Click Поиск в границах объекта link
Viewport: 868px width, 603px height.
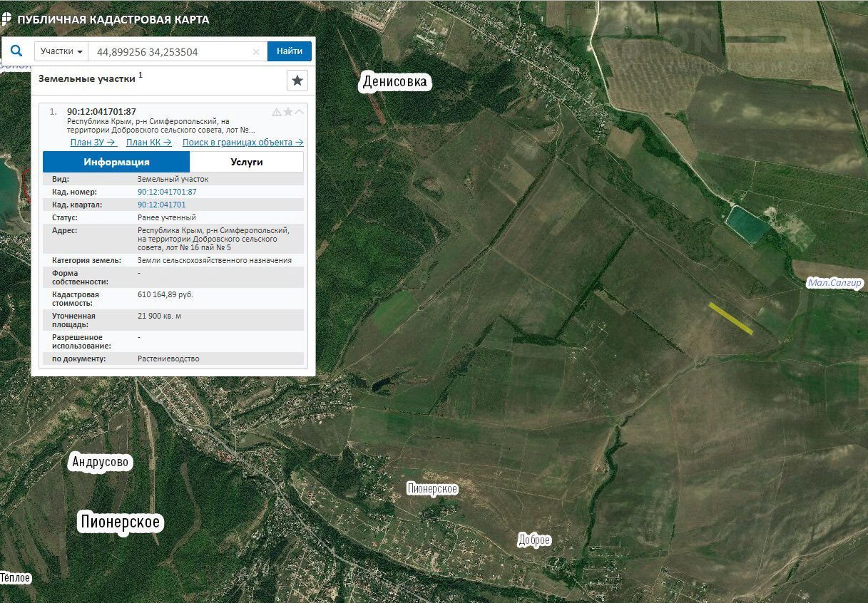(242, 143)
